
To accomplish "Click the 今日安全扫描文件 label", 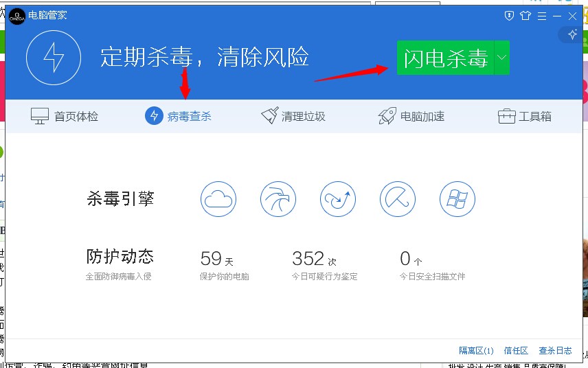I will (432, 277).
